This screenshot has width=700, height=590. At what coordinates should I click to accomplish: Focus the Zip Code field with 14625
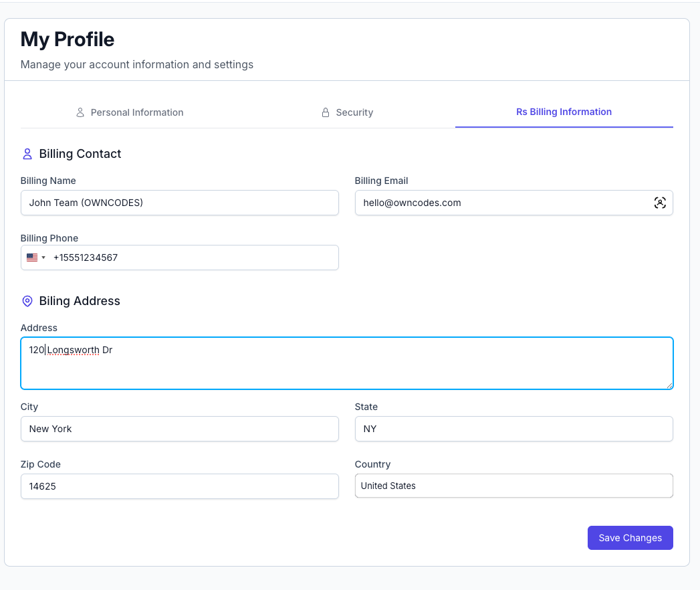179,486
